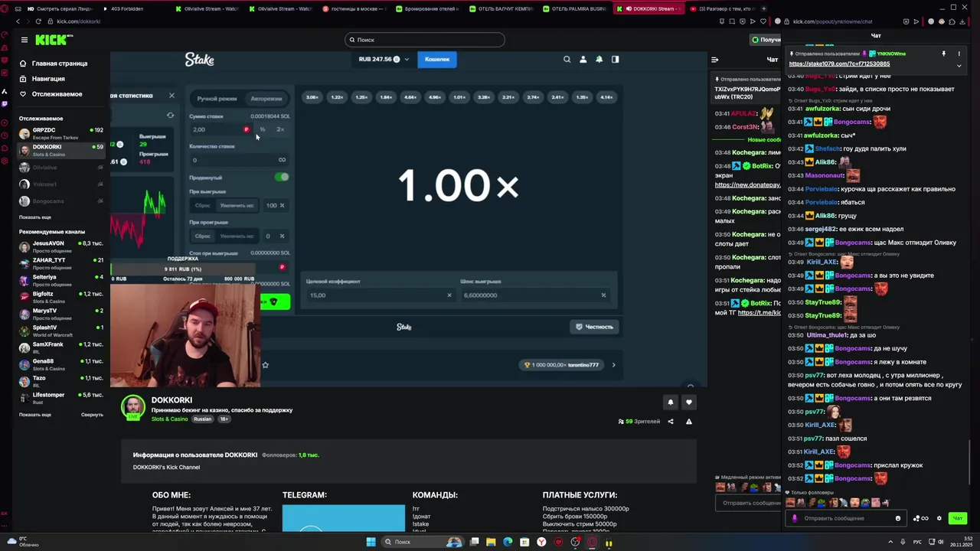Open Bigfoltz recommended channel
Screen dimensions: 980x551
click(61, 297)
